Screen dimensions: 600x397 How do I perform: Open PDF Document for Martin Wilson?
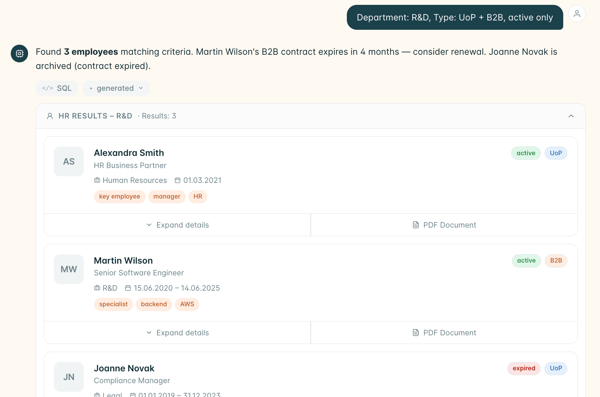(x=444, y=333)
